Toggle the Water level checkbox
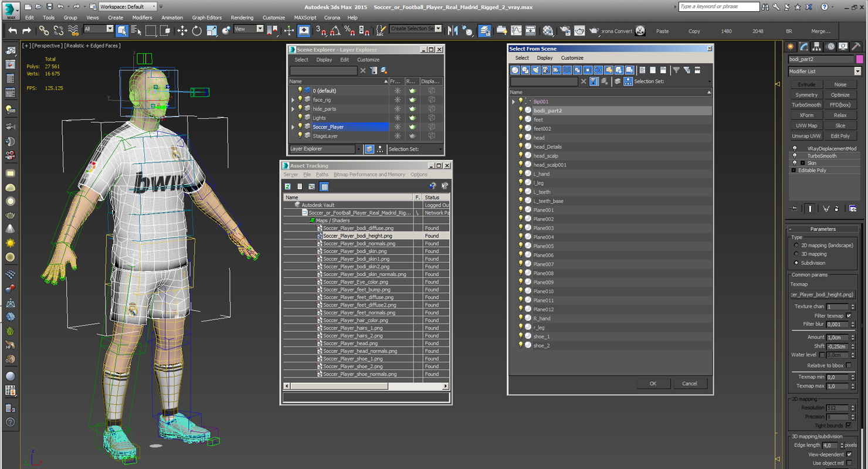868x469 pixels. (822, 355)
